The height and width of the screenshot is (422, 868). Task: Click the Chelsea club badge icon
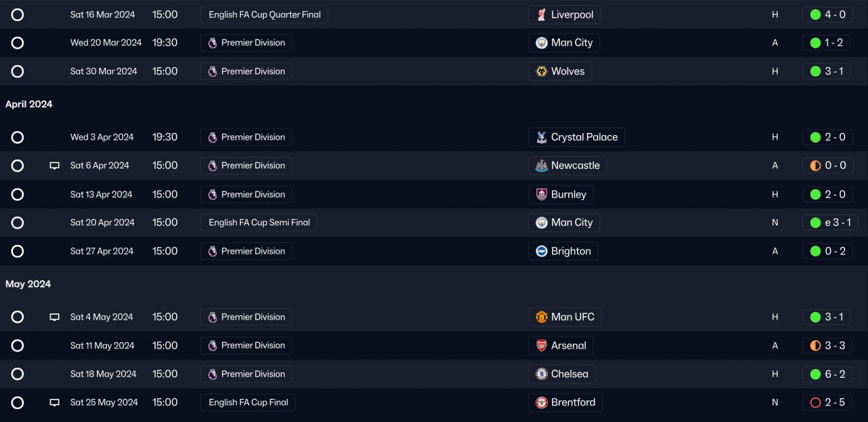(x=541, y=374)
